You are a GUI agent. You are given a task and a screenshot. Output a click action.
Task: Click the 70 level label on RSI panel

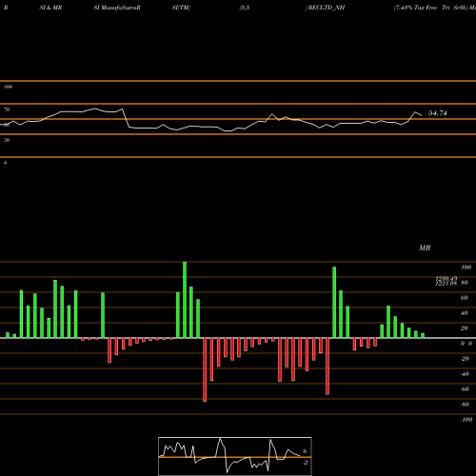[7, 109]
